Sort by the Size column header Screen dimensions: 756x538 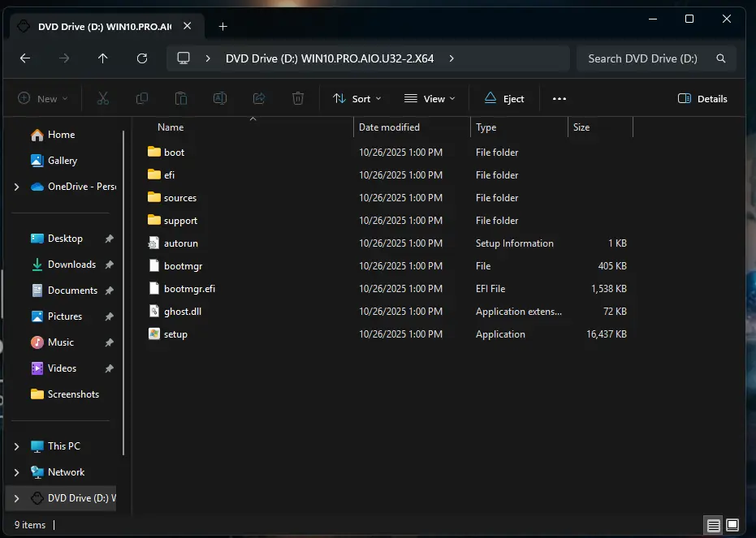tap(581, 127)
